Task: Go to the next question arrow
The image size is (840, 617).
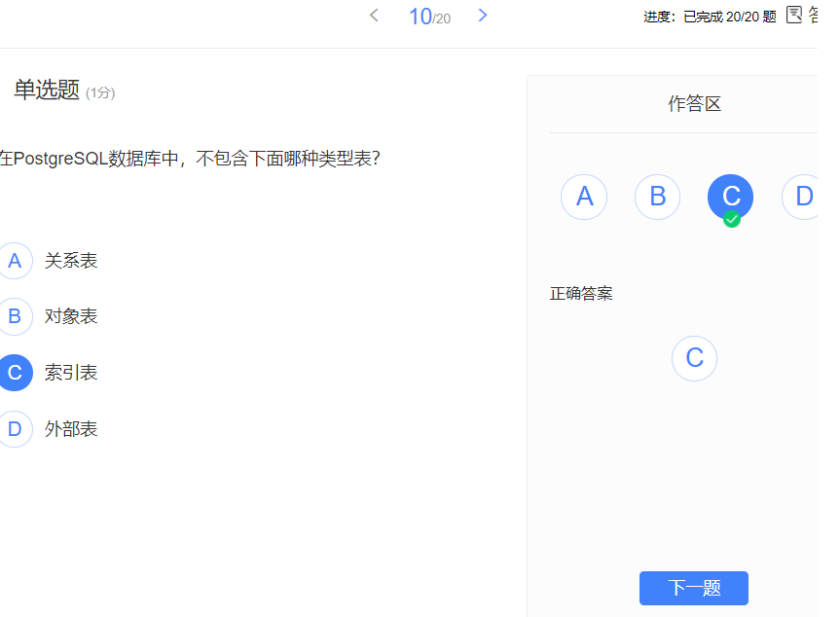Action: pos(483,15)
